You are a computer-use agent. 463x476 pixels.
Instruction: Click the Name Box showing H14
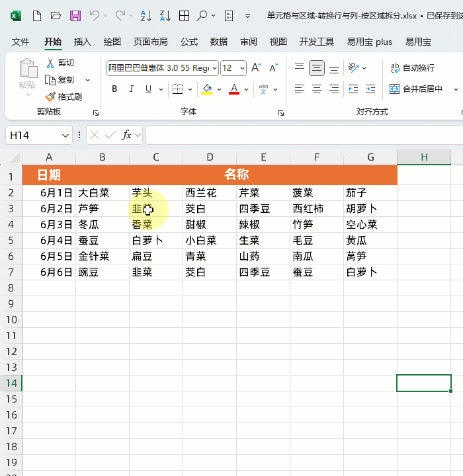(x=39, y=135)
